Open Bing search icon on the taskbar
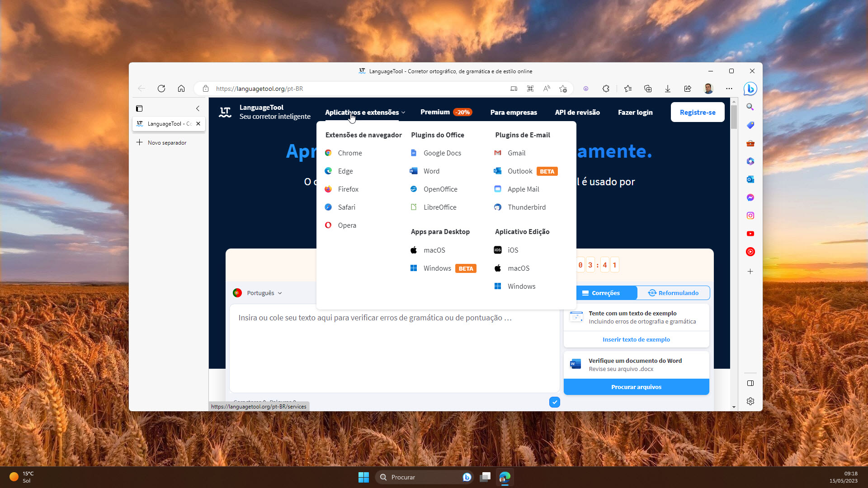 [467, 477]
